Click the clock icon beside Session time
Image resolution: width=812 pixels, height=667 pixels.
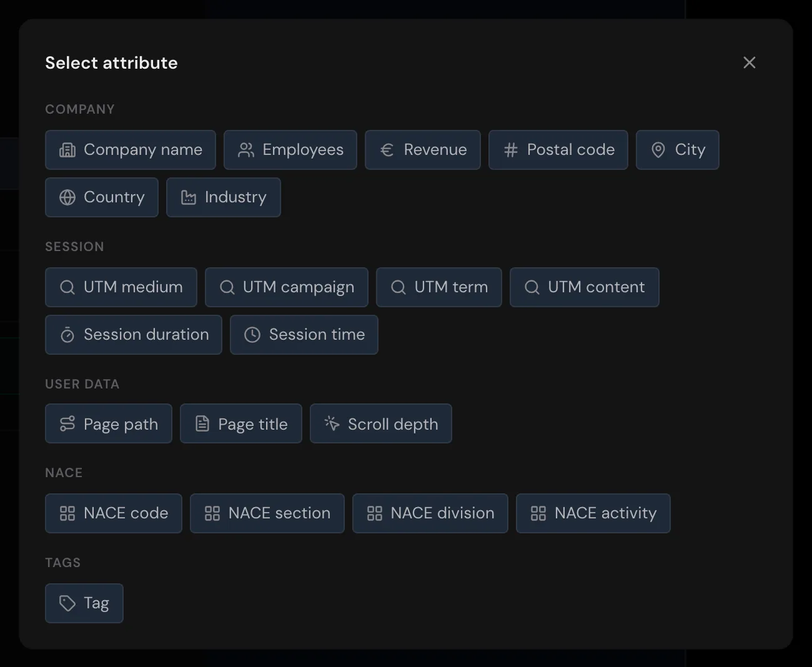252,335
